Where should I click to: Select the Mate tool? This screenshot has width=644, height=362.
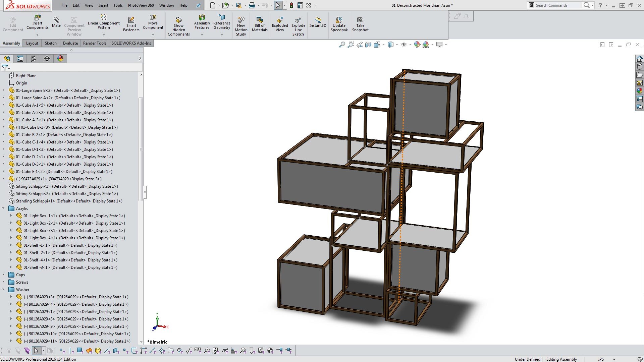pyautogui.click(x=56, y=21)
